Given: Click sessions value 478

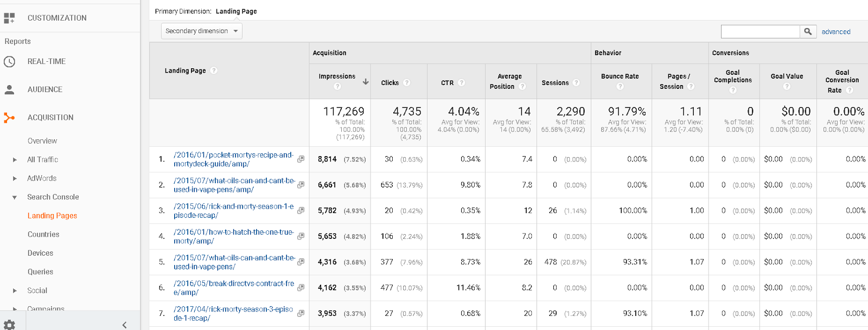Looking at the screenshot, I should [551, 262].
